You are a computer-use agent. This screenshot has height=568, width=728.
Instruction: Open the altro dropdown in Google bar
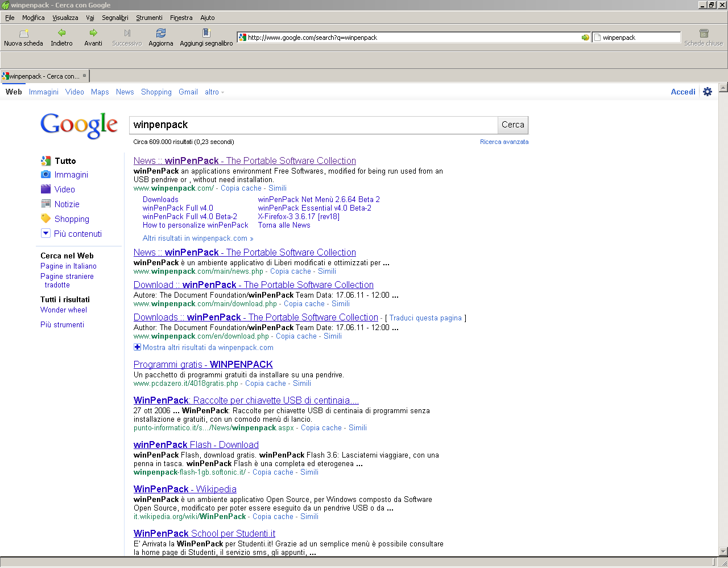tap(214, 92)
